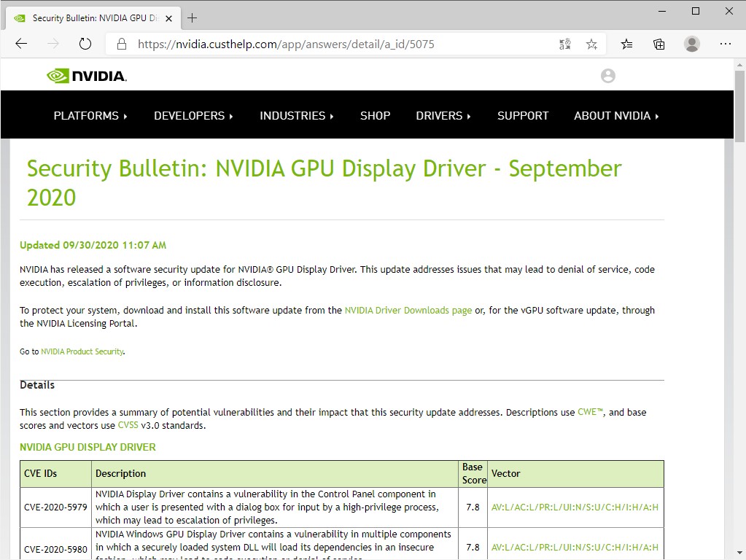Click the scrollbar down arrow
Viewport: 746px width, 560px height.
(739, 553)
